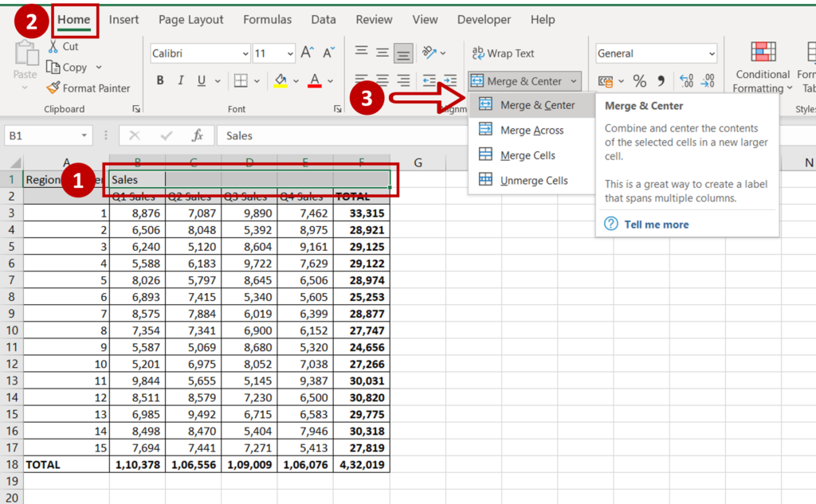Switch to the Formulas ribbon tab
The height and width of the screenshot is (504, 816).
click(x=267, y=19)
